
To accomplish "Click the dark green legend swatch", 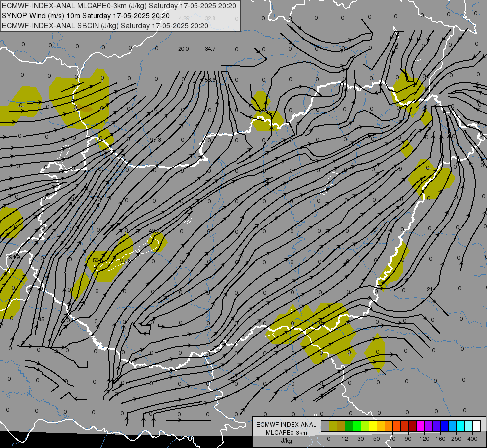I will (x=349, y=426).
